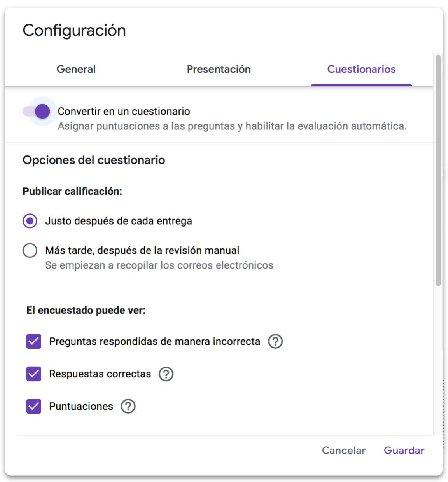The image size is (448, 482).
Task: Click the Cancelar button
Action: tap(344, 450)
